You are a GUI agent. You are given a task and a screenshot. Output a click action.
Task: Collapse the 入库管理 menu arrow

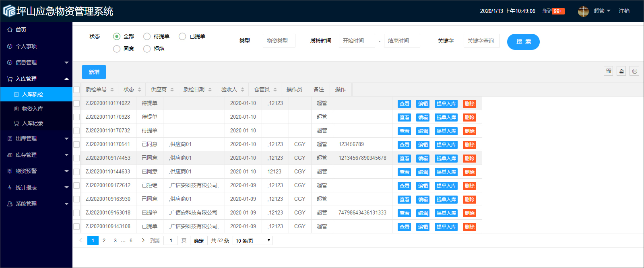pos(66,79)
